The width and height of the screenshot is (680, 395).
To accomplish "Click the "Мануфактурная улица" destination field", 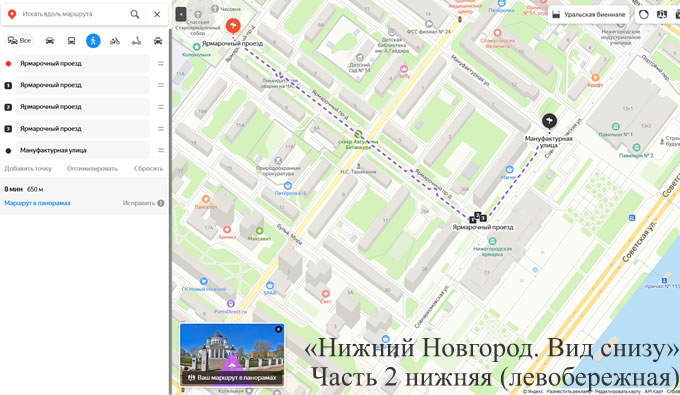I will 82,150.
